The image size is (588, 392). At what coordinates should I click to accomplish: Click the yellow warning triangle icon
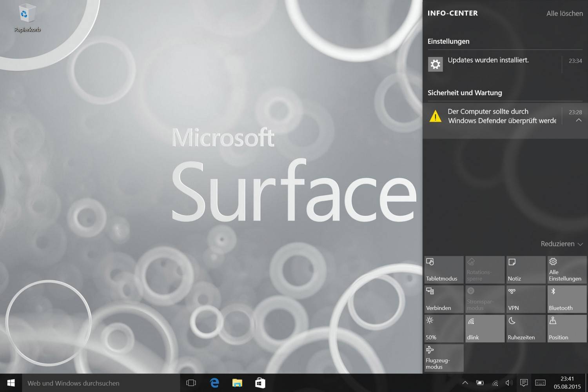[x=436, y=116]
